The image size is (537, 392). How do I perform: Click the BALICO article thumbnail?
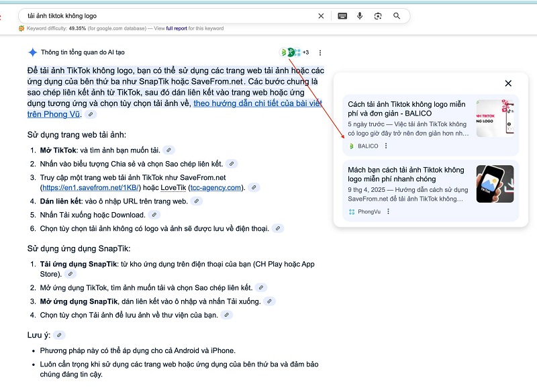(495, 118)
